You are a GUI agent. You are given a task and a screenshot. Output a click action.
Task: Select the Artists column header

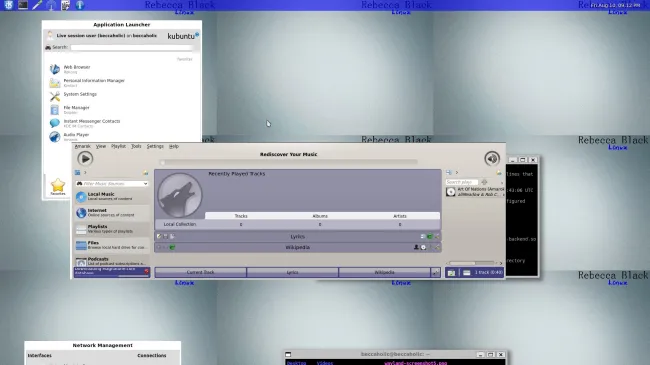point(400,216)
